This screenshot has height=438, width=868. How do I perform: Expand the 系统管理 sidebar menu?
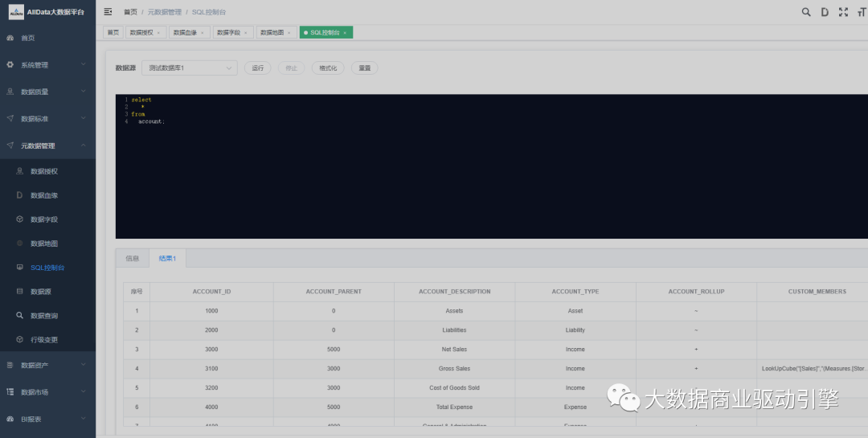pyautogui.click(x=47, y=65)
